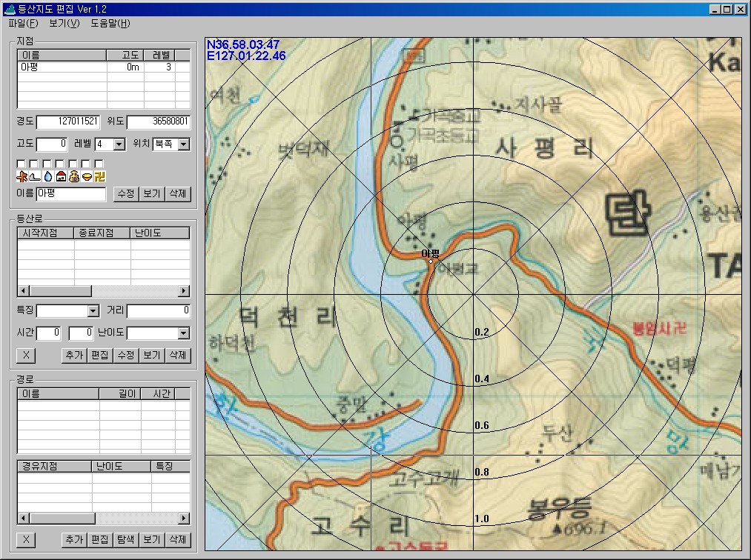Viewport: 751px width, 560px height.
Task: Click 추가 button in the 등산로 section
Action: point(74,355)
